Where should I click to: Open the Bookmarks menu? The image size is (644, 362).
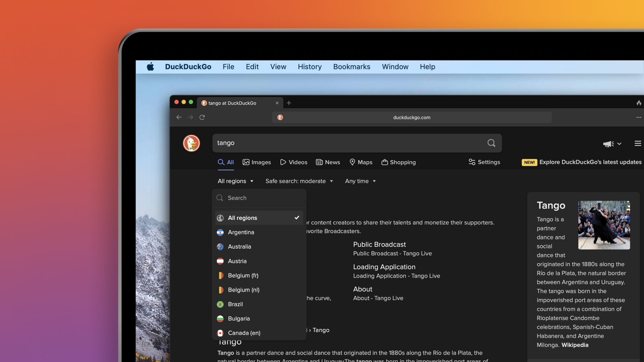click(x=351, y=67)
